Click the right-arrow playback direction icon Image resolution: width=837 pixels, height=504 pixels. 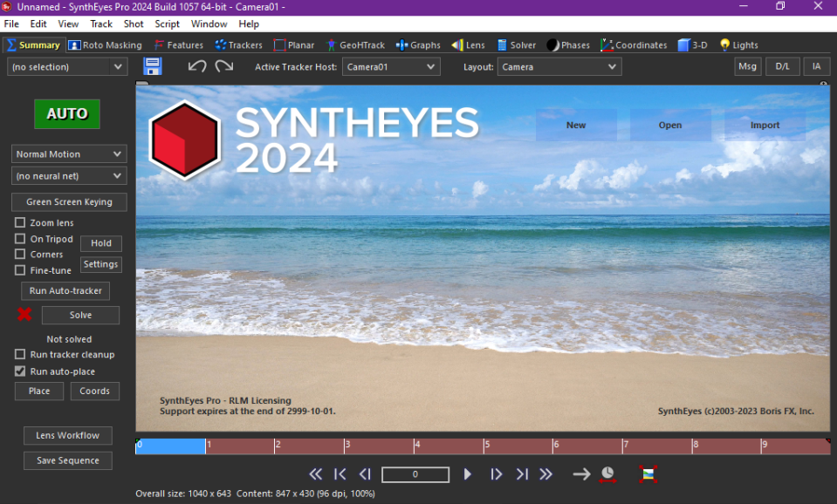pos(581,473)
